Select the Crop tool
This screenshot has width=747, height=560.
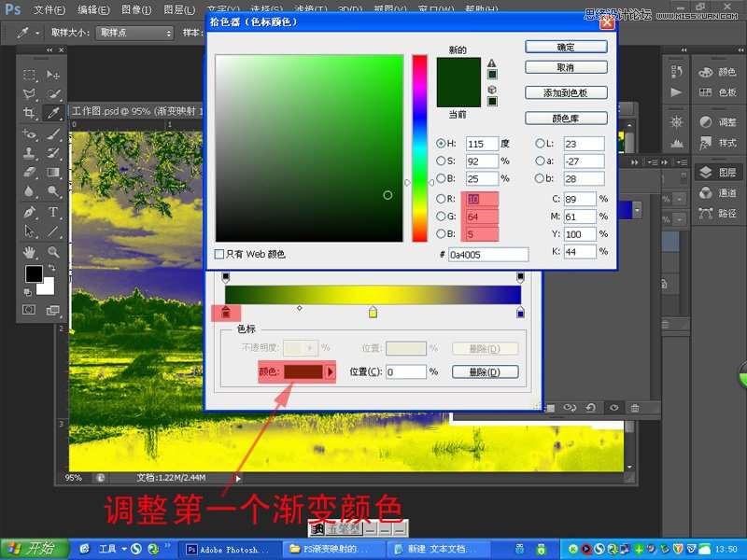[29, 113]
